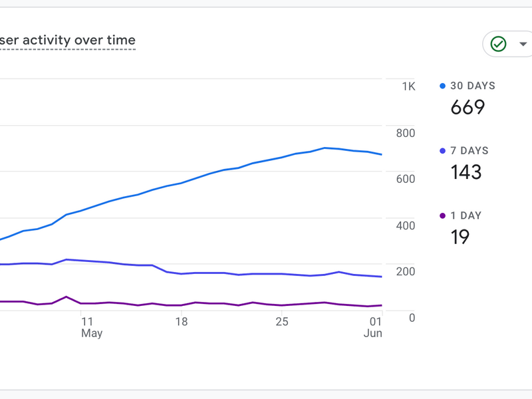Select the purple 1 DAY legend dot
This screenshot has width=532, height=399.
[x=442, y=215]
